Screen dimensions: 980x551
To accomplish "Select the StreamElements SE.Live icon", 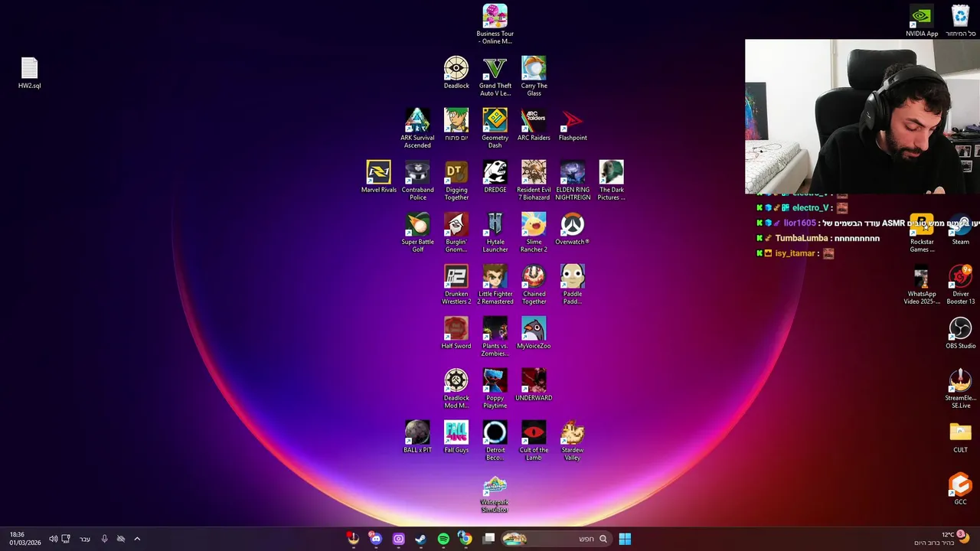I will click(x=960, y=389).
